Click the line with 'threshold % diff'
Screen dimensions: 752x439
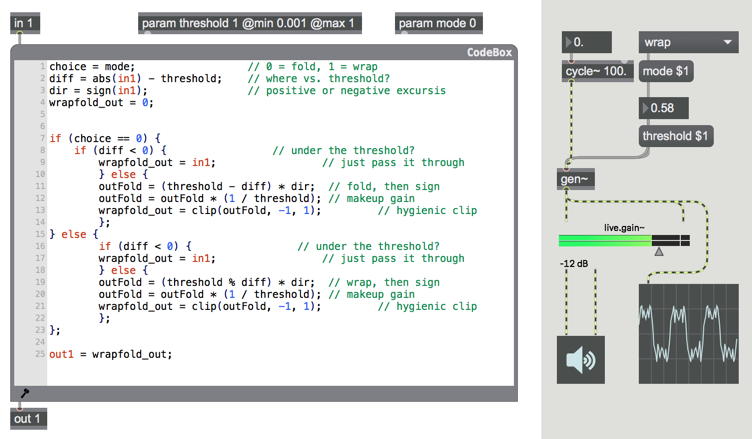207,283
